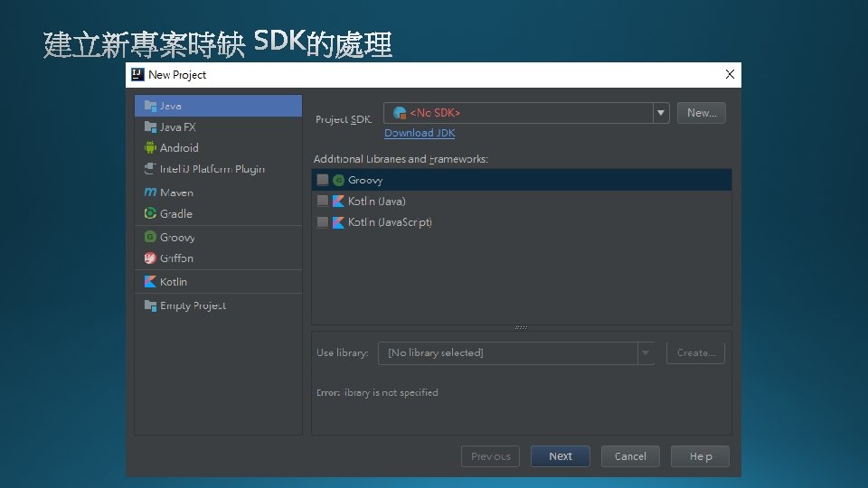This screenshot has width=868, height=488.
Task: Select Kotlin project type
Action: tap(218, 282)
